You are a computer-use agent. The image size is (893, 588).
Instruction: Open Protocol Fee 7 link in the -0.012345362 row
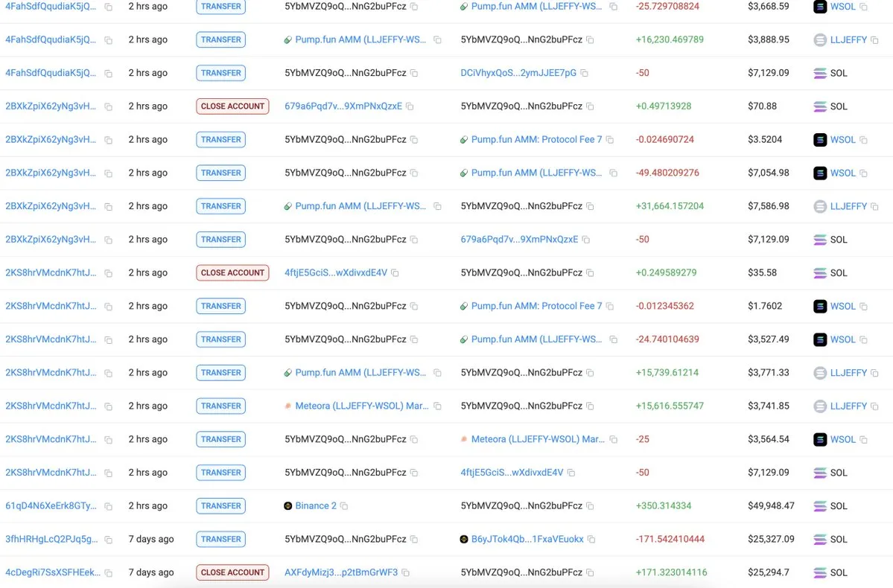(536, 306)
